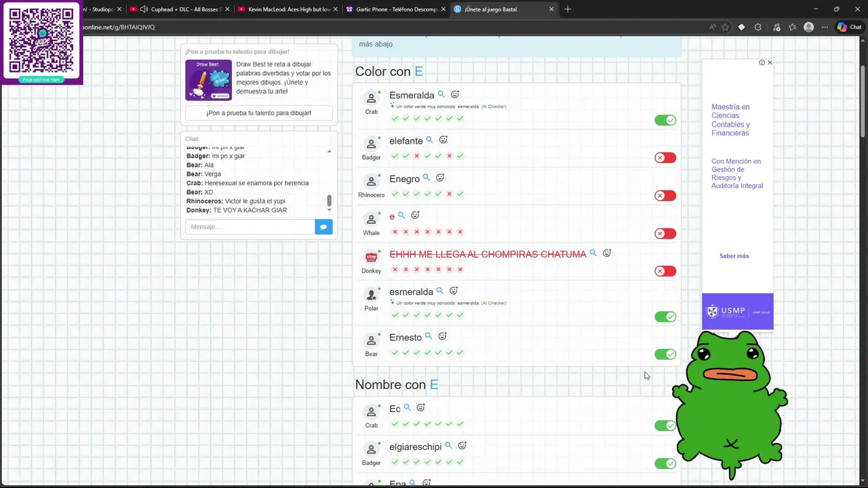This screenshot has height=488, width=868.
Task: Open emoji reaction for Crab's Esmeralda answer
Action: click(455, 95)
